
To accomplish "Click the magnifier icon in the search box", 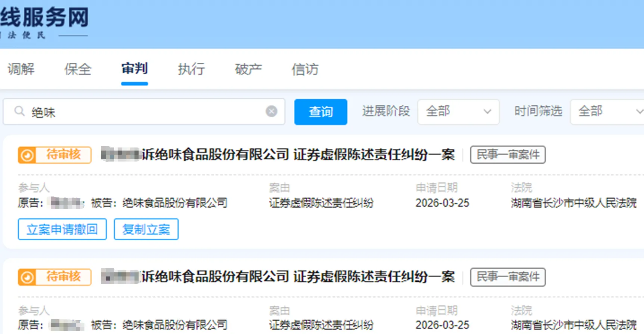I will pos(19,111).
